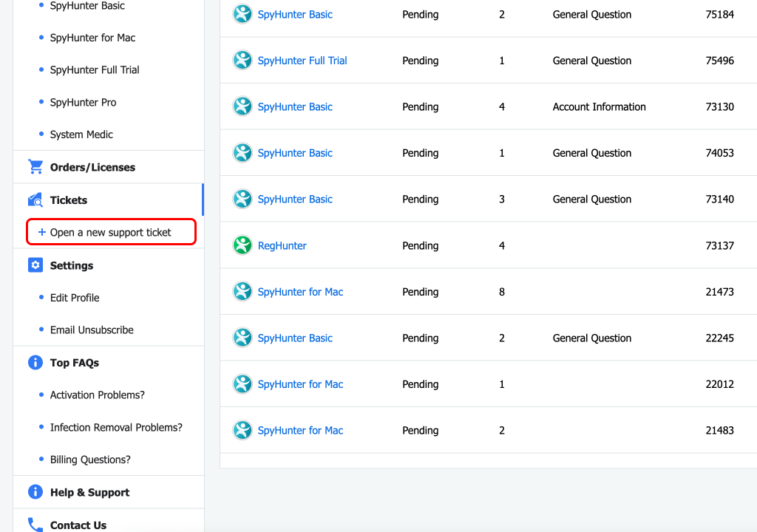Click the Tickets magnifier icon

[x=35, y=200]
